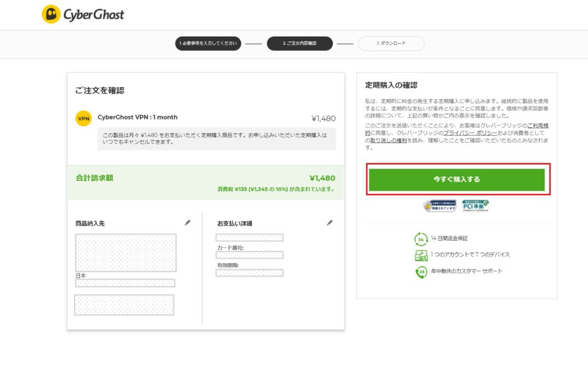This screenshot has width=588, height=378.
Task: Click the CyberGhost VPN 1 month product row
Action: [x=138, y=118]
